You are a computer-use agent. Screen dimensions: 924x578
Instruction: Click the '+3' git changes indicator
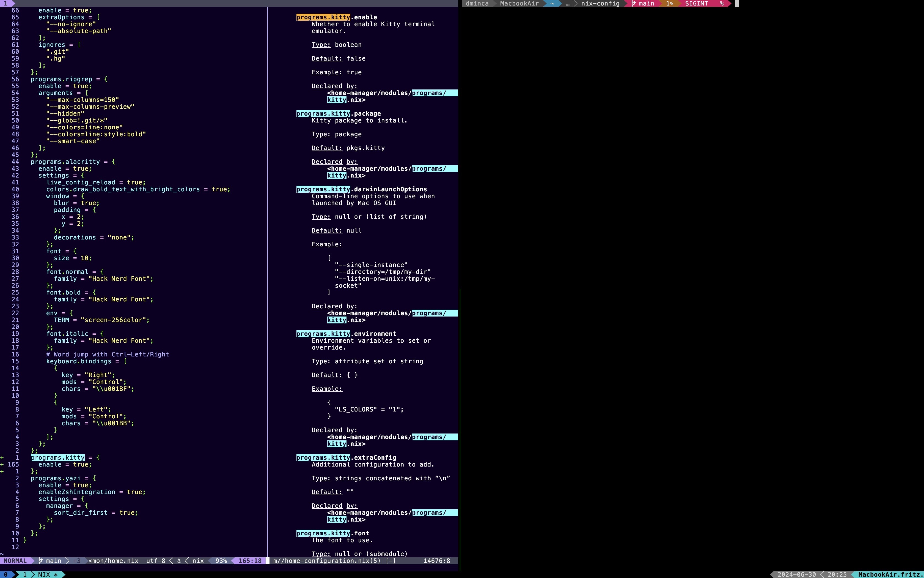pyautogui.click(x=77, y=561)
